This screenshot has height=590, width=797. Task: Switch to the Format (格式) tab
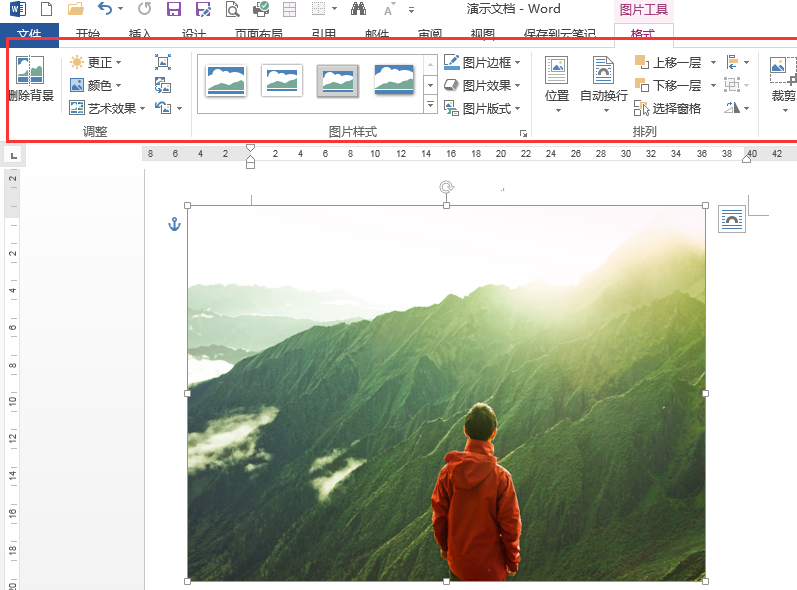click(x=643, y=35)
